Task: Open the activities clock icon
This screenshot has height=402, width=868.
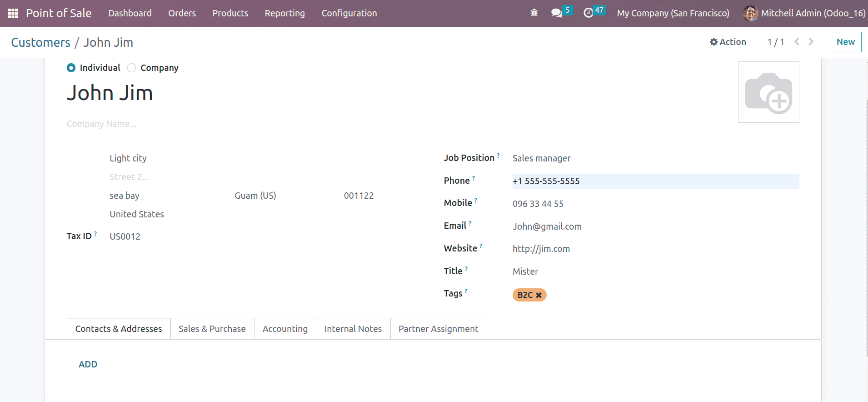Action: [589, 13]
